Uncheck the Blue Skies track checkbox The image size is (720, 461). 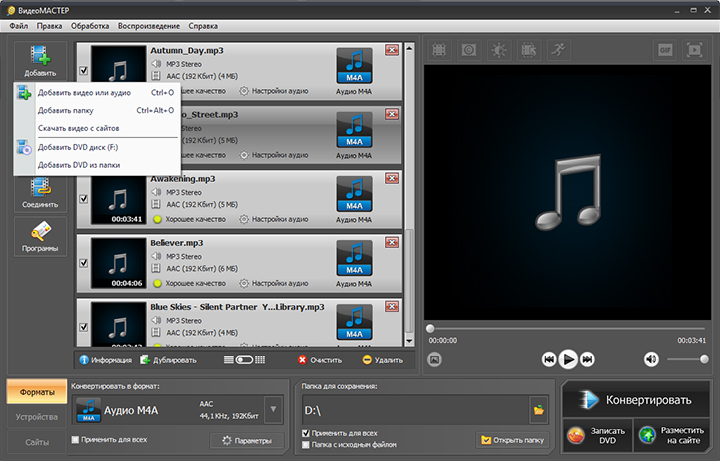point(84,327)
